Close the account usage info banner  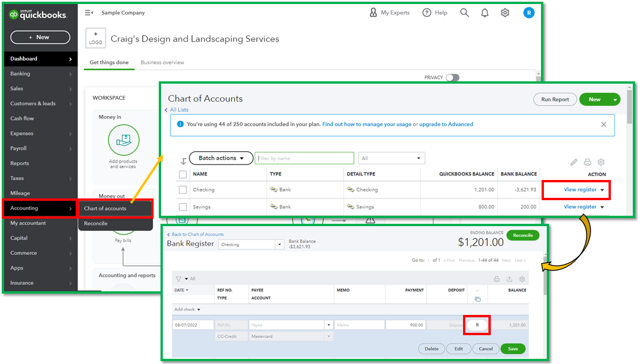[x=603, y=125]
